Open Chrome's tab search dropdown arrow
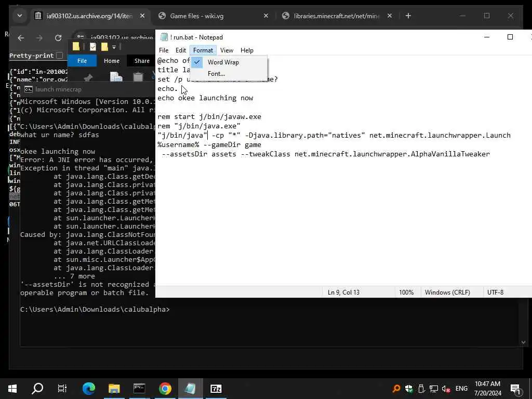 tap(20, 16)
